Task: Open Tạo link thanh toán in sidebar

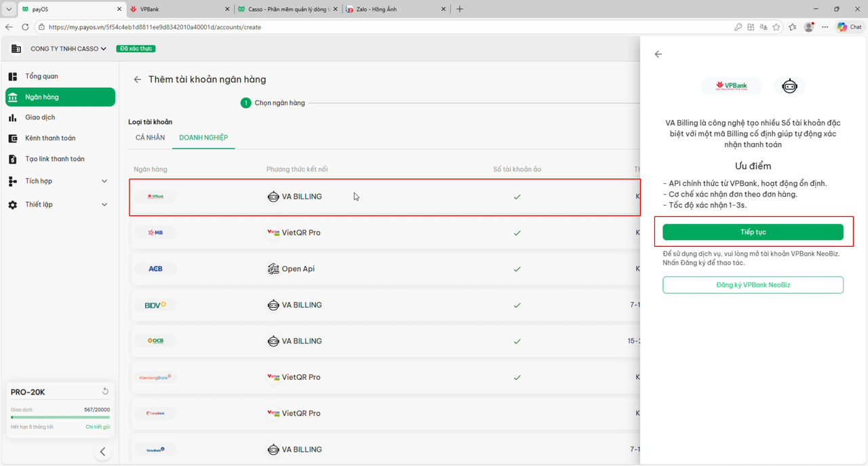Action: tap(55, 159)
